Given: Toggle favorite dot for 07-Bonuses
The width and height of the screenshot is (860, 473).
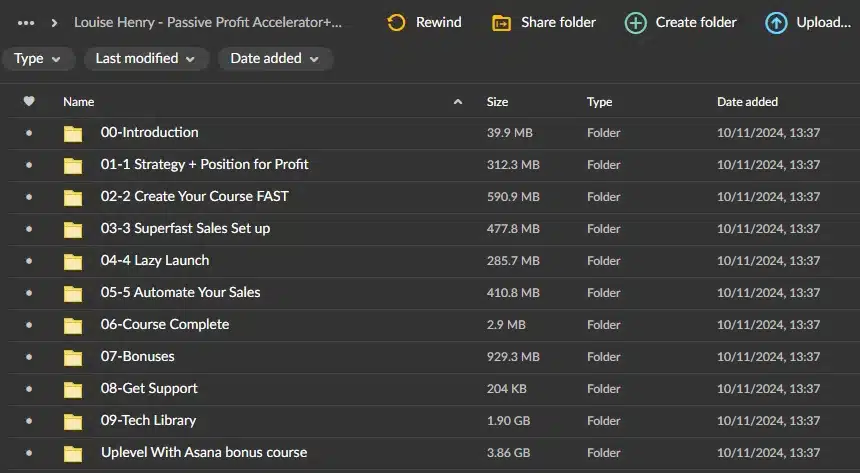Looking at the screenshot, I should [x=29, y=357].
